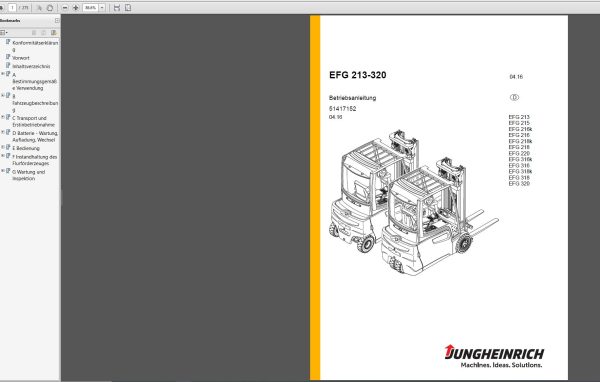Expand the B Fahrzeugbeschreibung node
Image resolution: width=600 pixels, height=382 pixels.
[x=3, y=95]
